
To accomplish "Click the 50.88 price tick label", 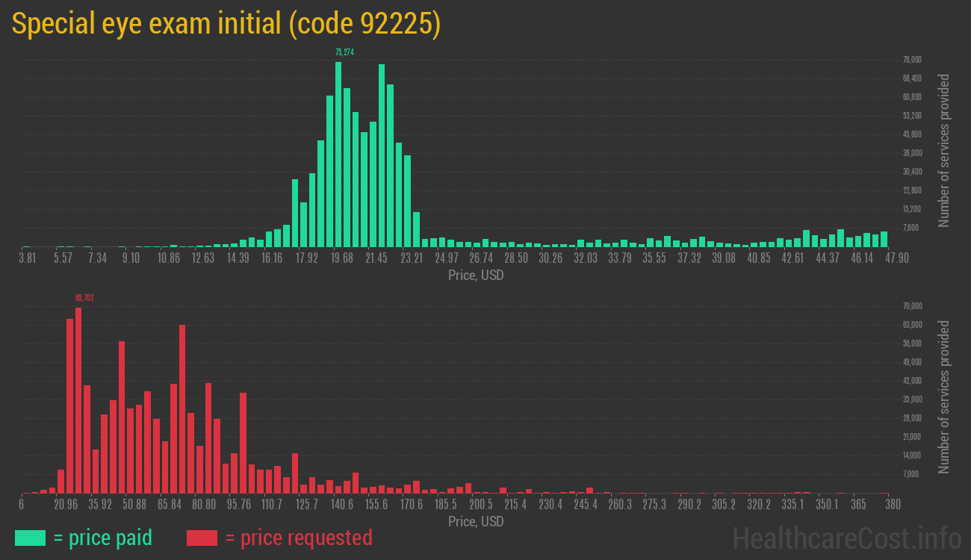I will pos(134,505).
